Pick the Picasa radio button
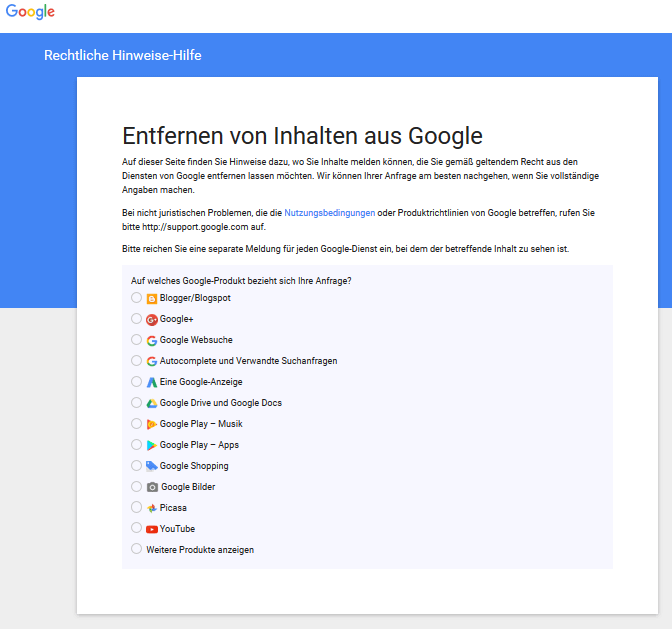Viewport: 672px width, 629px height. click(136, 507)
